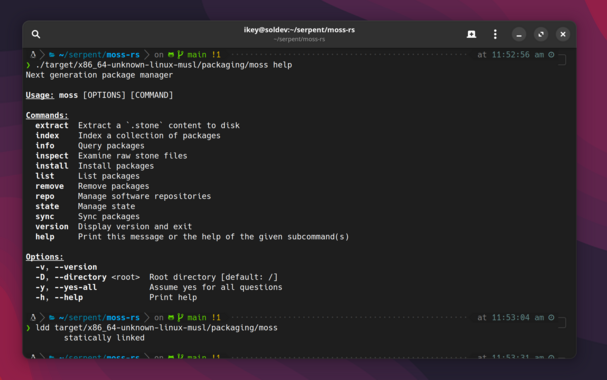Click the 'help' command in Commands list

point(45,236)
